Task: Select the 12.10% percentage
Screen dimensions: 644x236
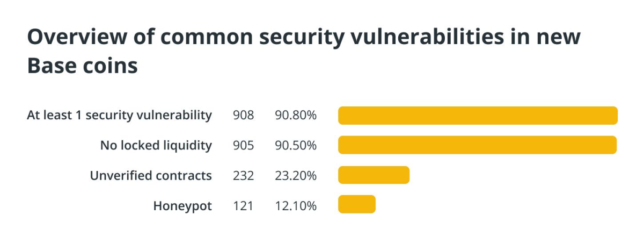Action: tap(296, 206)
